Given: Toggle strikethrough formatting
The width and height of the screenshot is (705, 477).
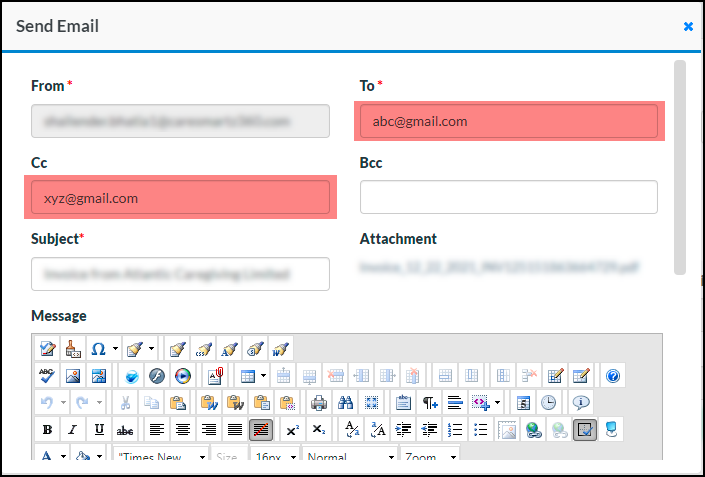Looking at the screenshot, I should pos(125,430).
